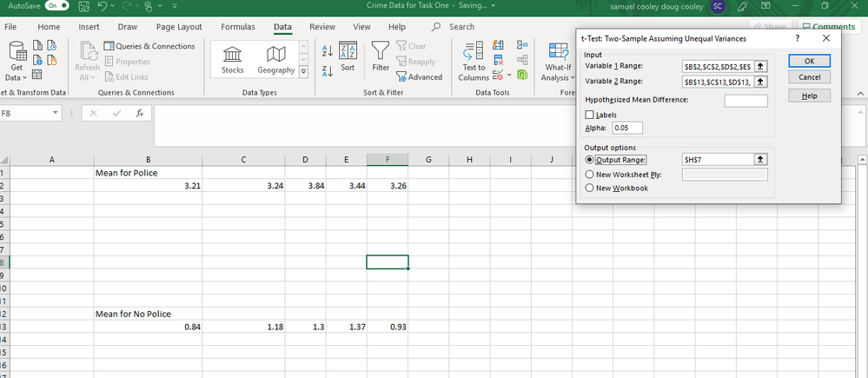
Task: Select New Worksheet Ply option
Action: 590,175
